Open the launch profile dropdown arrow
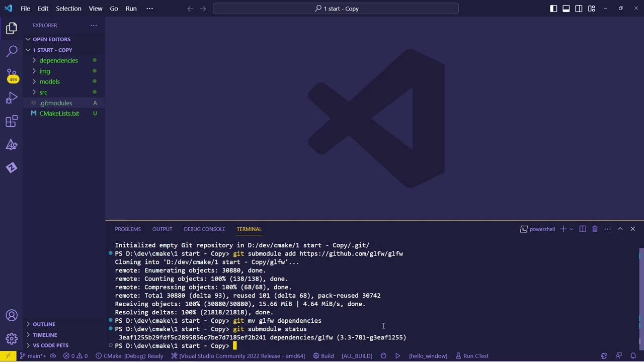 click(571, 229)
